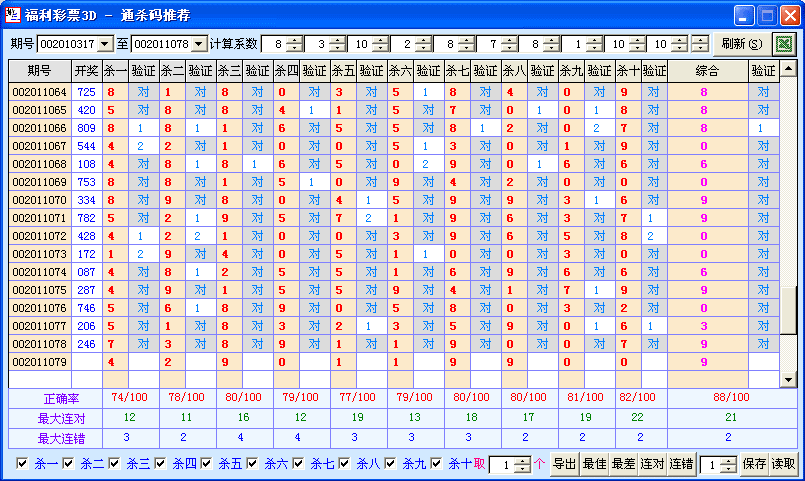Screen dimensions: 805x481
Task: Close the 通杀码推荐 window
Action: [791, 15]
